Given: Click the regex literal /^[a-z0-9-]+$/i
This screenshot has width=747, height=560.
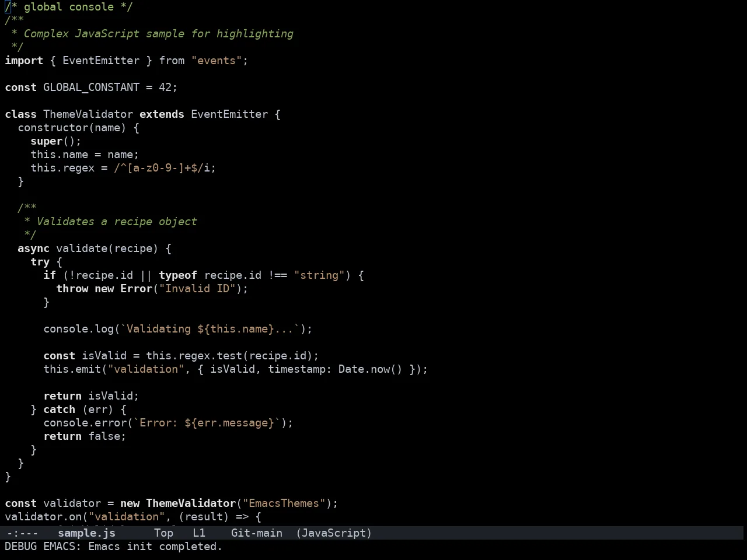Looking at the screenshot, I should [x=162, y=168].
